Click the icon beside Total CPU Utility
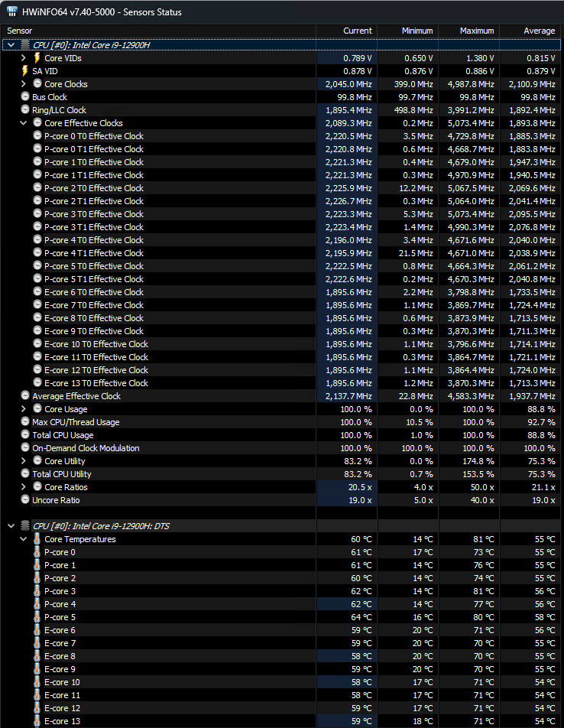The width and height of the screenshot is (564, 728). coord(25,473)
